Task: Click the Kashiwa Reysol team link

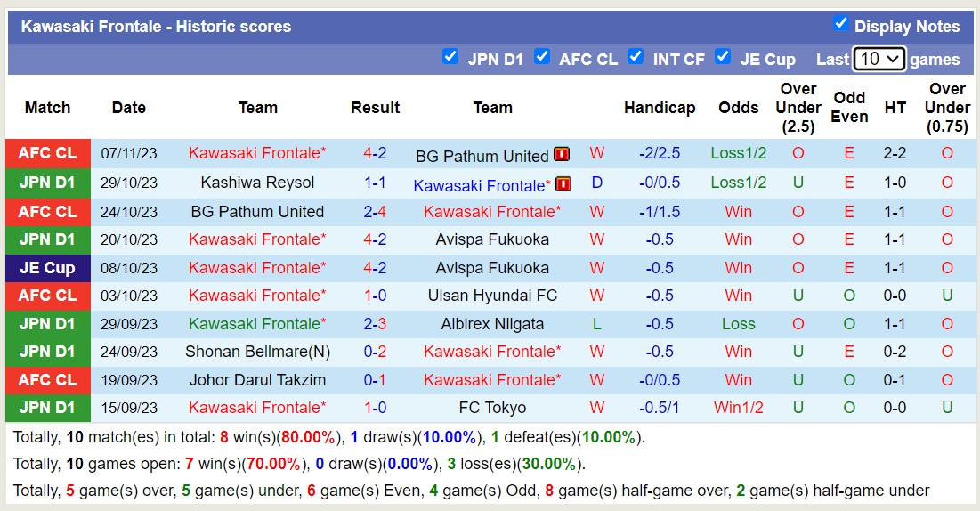Action: pos(257,182)
